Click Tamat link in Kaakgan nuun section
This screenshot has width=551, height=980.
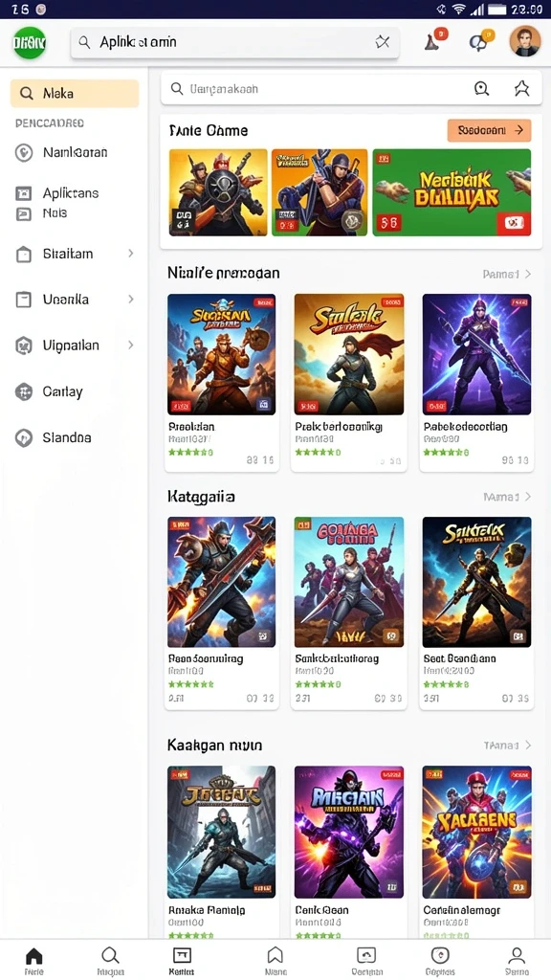506,745
